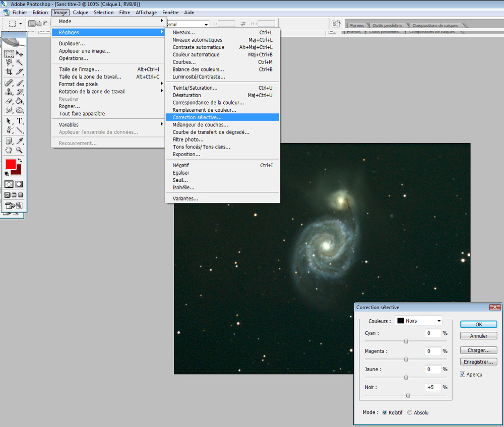Activate the Clone Stamp tool
Viewport: 504px width, 427px height.
pos(9,92)
